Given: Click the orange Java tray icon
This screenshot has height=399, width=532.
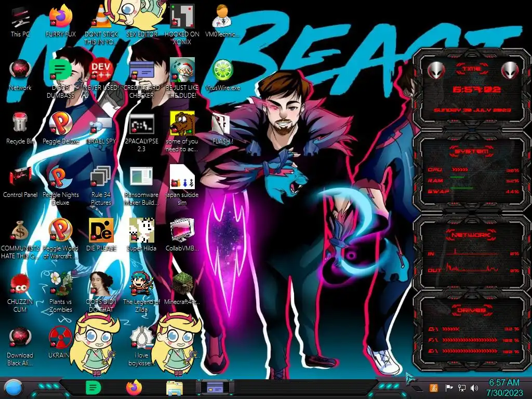Looking at the screenshot, I should 434,388.
